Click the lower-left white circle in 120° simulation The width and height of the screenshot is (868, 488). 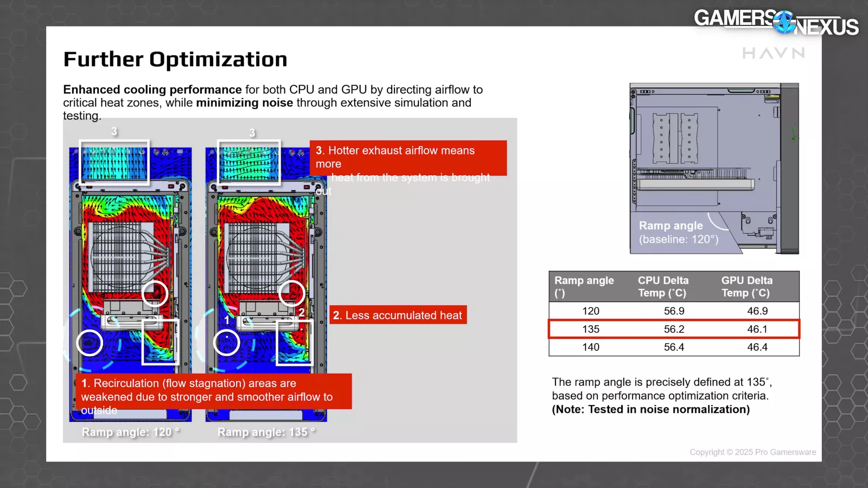click(90, 343)
